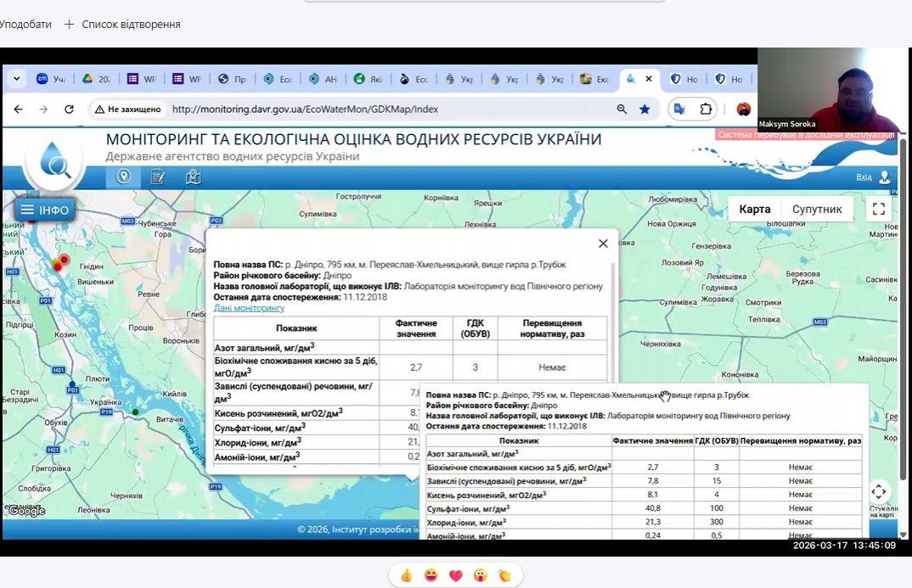
Task: Click the bookmark star in address bar
Action: [x=645, y=109]
